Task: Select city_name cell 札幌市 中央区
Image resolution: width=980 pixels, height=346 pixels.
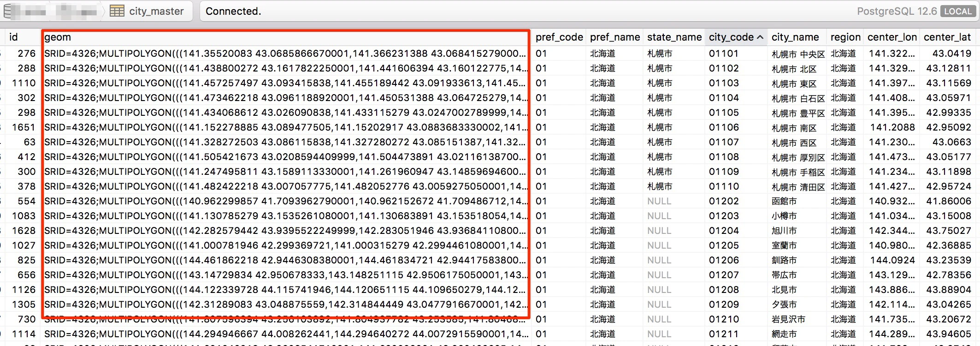Action: tap(798, 54)
